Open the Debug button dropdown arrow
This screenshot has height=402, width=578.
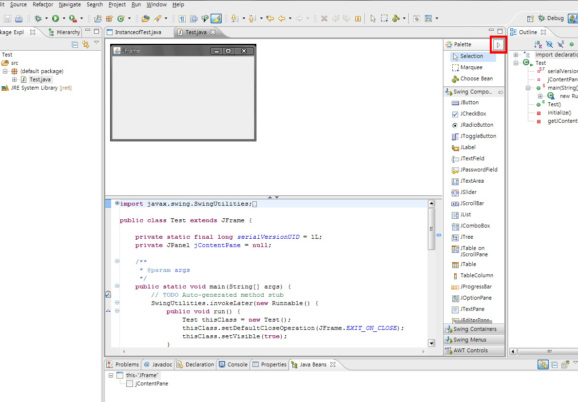tap(46, 18)
